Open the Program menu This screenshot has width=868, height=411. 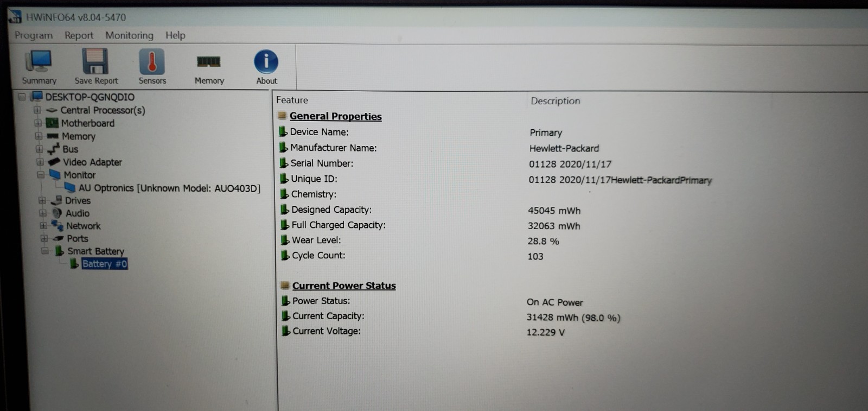(x=34, y=35)
